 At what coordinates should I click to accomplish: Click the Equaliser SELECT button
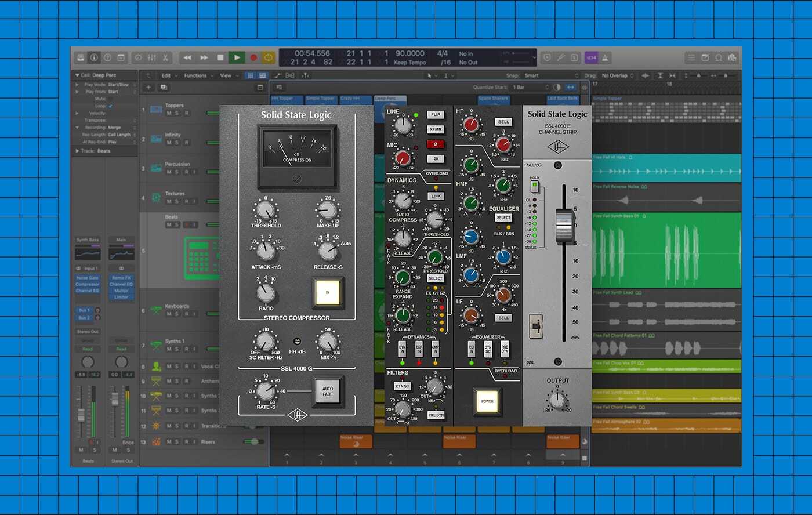[x=503, y=218]
